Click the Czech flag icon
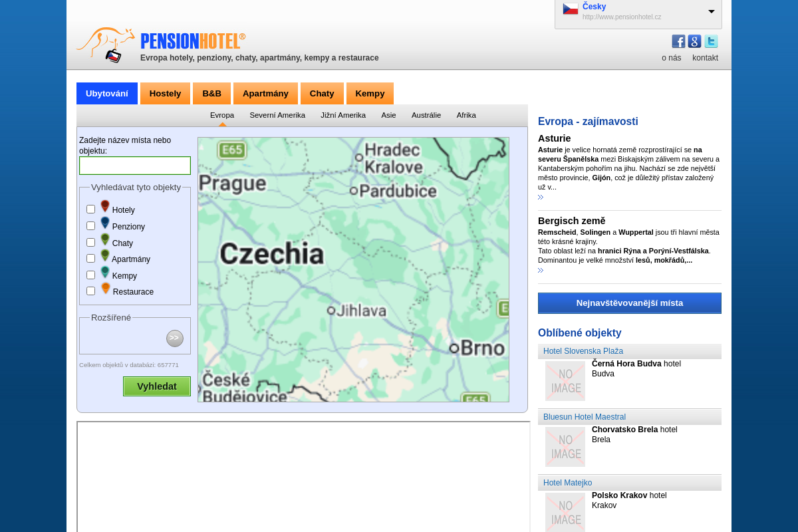Screen dimensions: 798x532 (x=571, y=9)
